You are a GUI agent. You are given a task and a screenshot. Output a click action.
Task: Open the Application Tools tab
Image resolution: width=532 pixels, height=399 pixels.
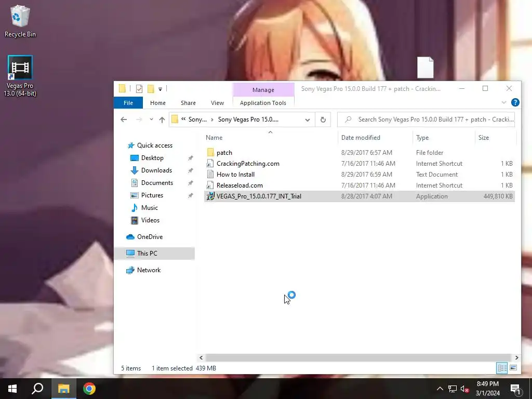click(x=263, y=103)
